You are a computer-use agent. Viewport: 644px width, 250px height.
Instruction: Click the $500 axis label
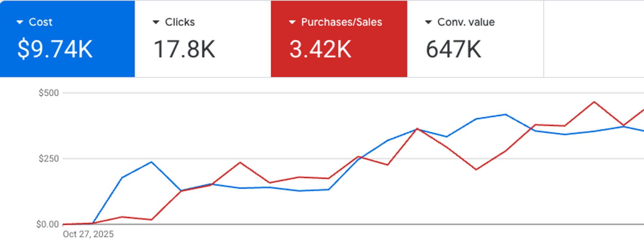[49, 93]
